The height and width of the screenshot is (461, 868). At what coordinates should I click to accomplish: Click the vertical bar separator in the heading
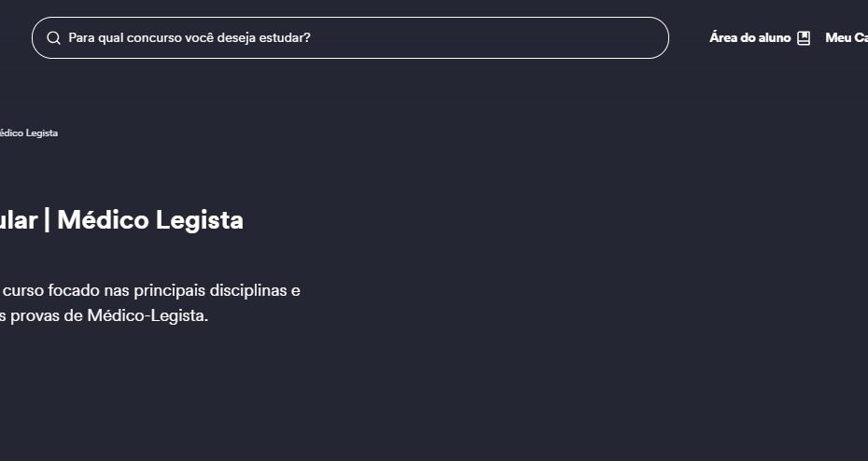click(x=47, y=219)
